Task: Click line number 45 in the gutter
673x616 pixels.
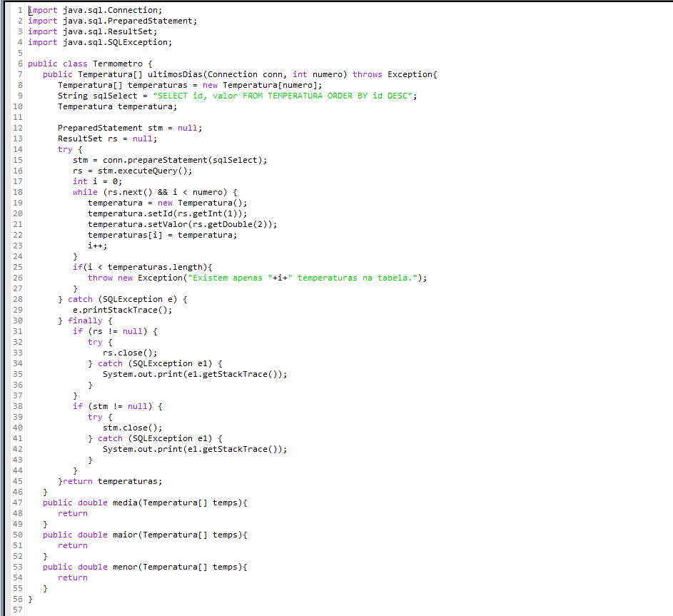Action: (x=18, y=481)
